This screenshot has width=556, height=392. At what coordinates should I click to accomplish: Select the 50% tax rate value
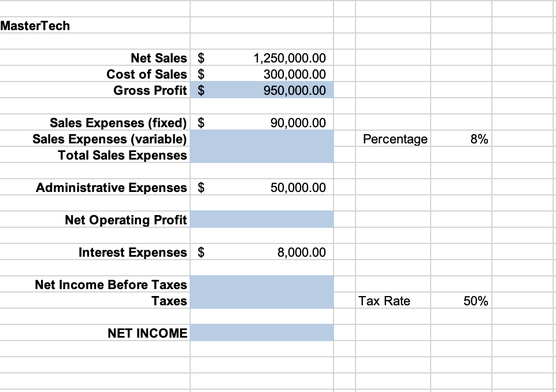[476, 301]
